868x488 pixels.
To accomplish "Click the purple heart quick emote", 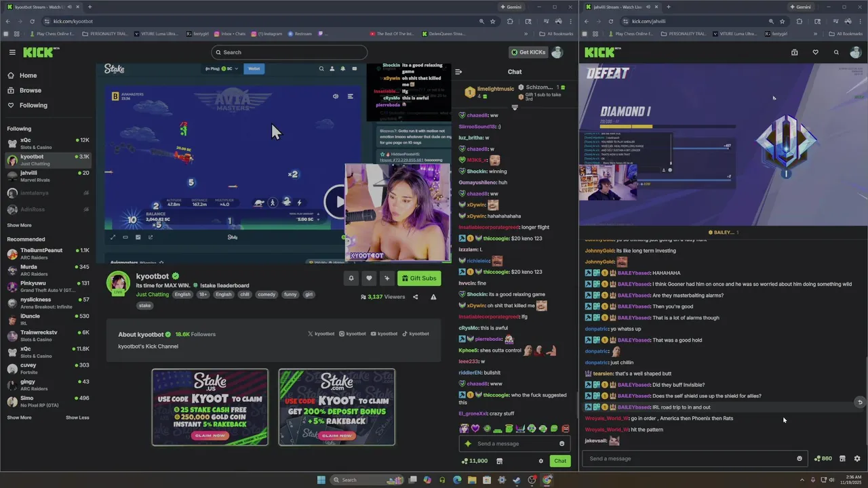I will pos(475,428).
